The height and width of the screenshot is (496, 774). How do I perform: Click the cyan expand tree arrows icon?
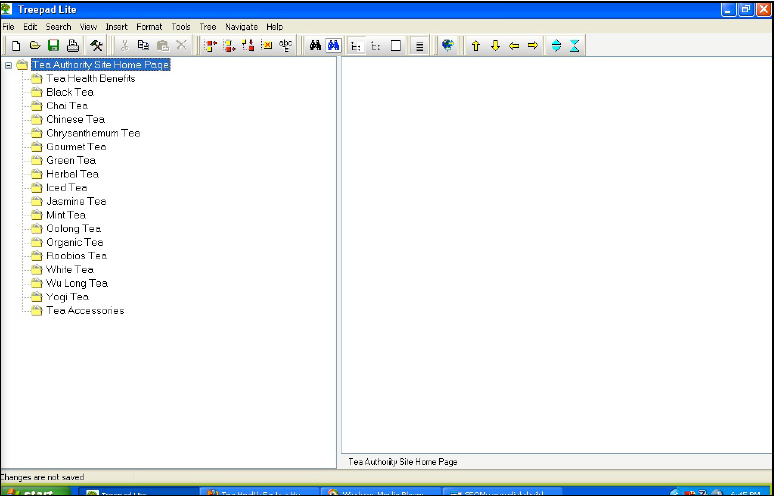(x=556, y=46)
